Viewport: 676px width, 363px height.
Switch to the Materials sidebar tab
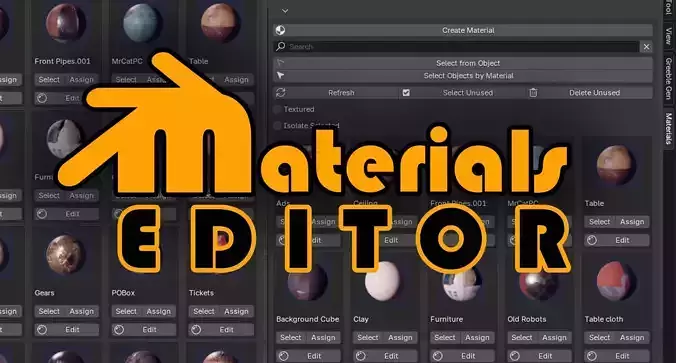668,128
